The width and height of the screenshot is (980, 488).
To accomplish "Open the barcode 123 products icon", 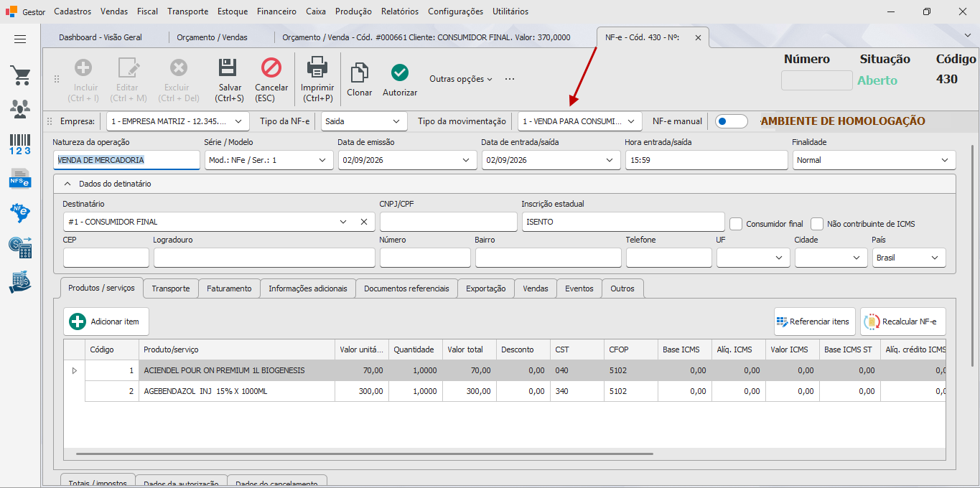I will 20,144.
